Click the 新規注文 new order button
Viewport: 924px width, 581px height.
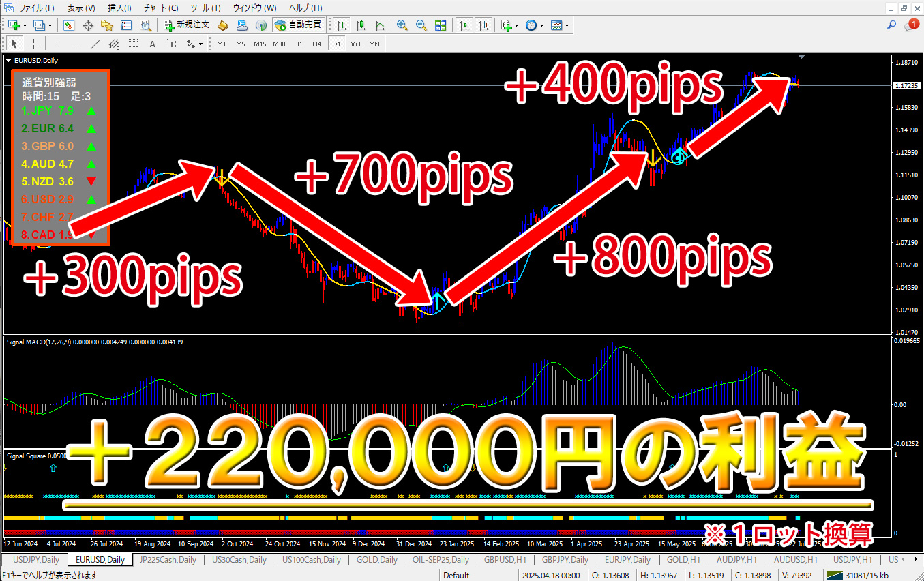tap(186, 25)
